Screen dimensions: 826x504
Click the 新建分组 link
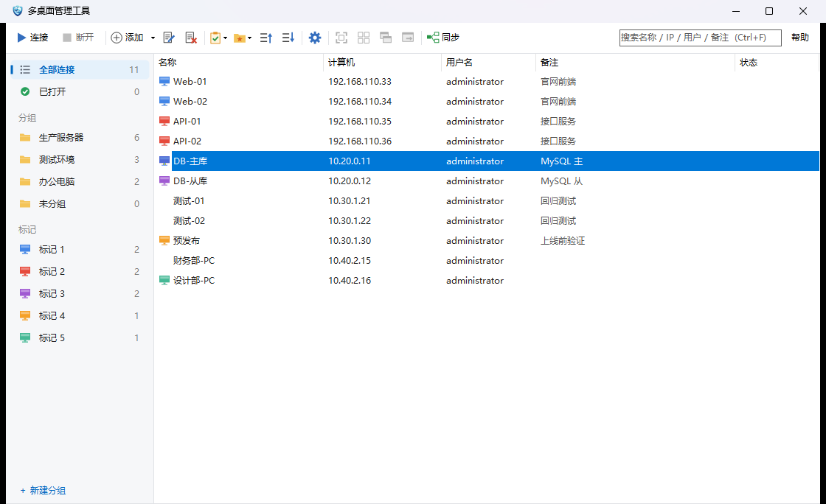click(43, 490)
